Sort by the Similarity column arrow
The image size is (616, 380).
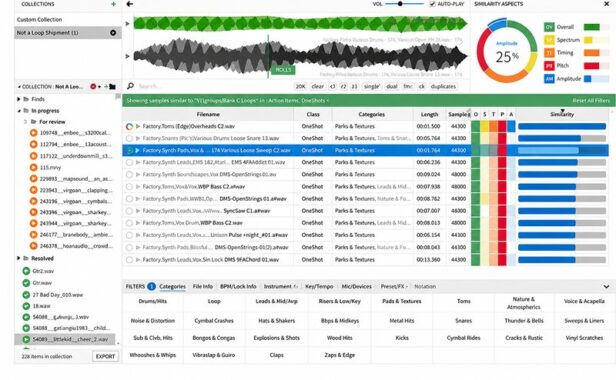click(563, 111)
